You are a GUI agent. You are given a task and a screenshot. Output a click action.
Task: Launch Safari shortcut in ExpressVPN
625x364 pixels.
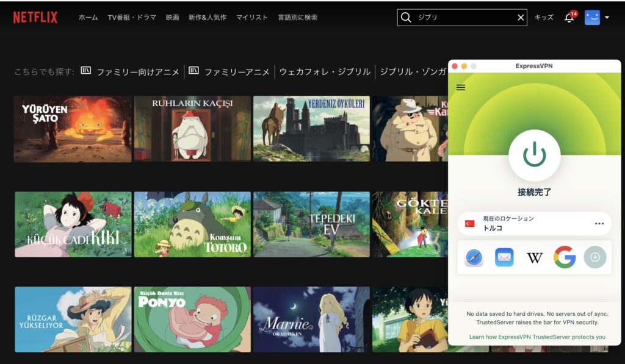(x=474, y=257)
